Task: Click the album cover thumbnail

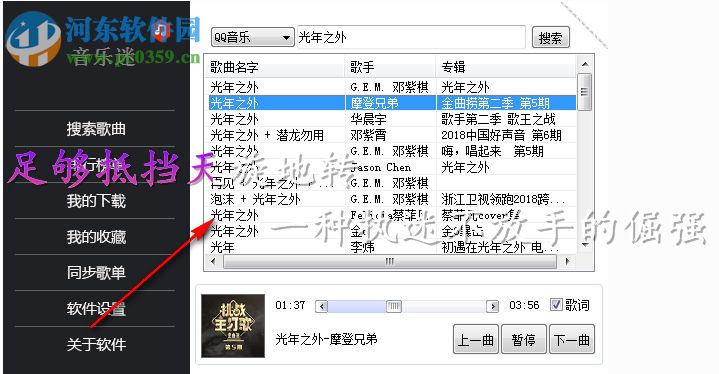Action: (x=233, y=326)
